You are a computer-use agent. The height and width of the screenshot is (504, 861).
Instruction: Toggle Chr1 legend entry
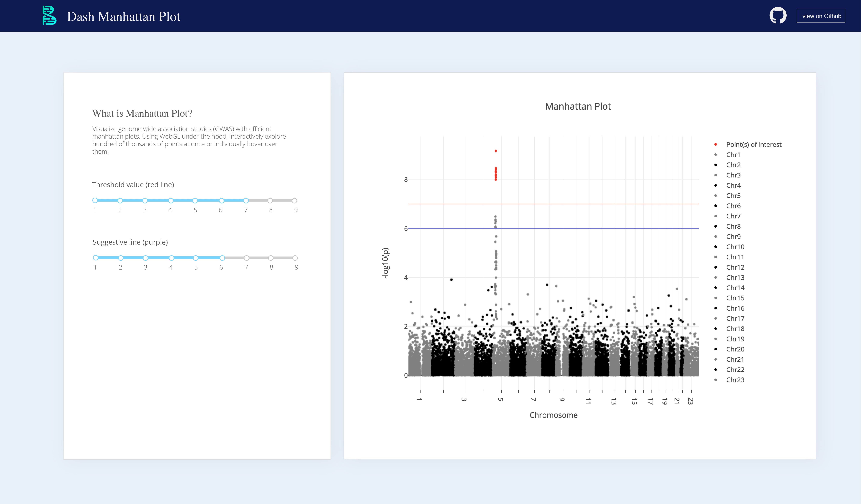pos(733,155)
